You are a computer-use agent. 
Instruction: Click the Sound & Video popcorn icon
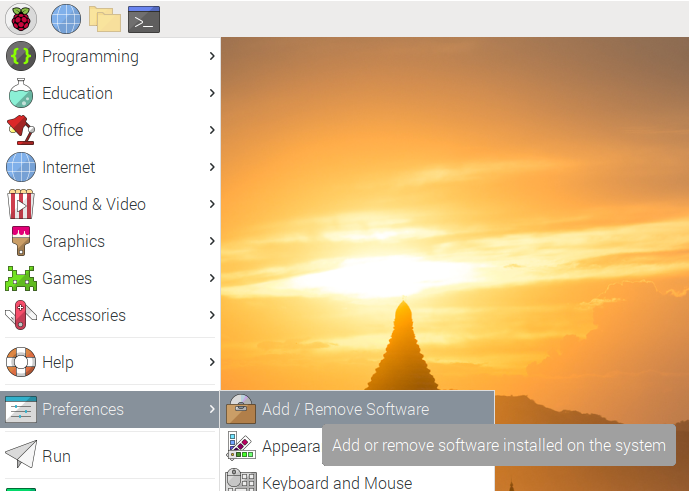(x=21, y=204)
